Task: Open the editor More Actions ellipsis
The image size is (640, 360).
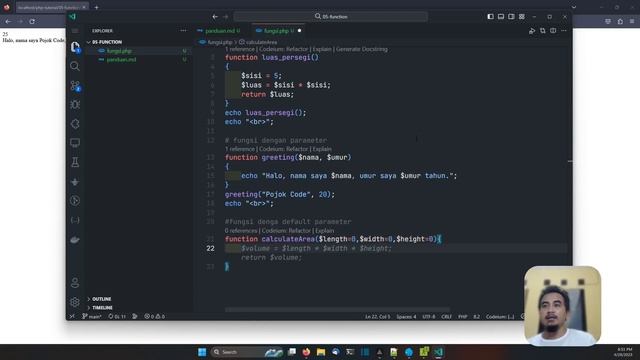Action: [564, 31]
